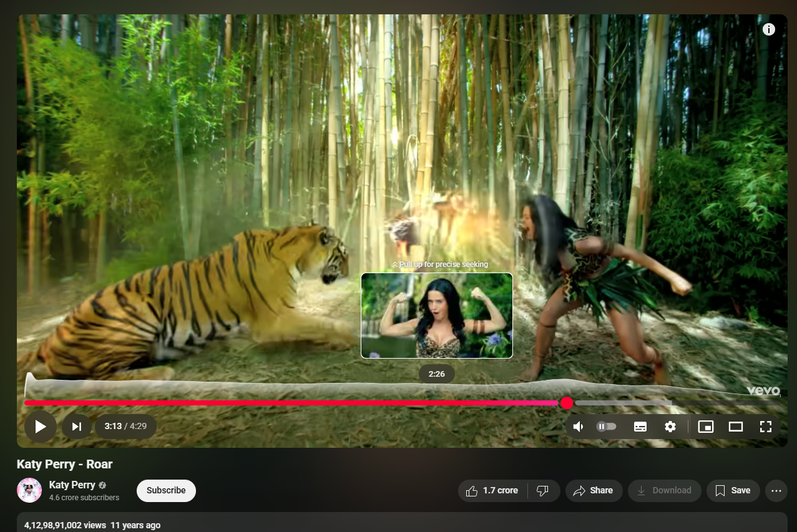Image resolution: width=797 pixels, height=532 pixels.
Task: Open the video info card icon
Action: click(769, 29)
